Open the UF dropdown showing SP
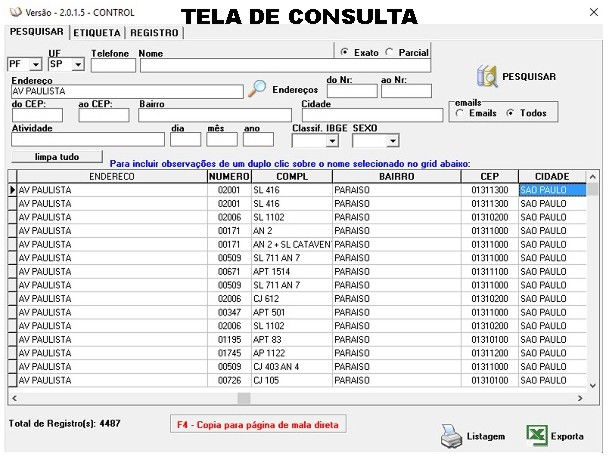The width and height of the screenshot is (609, 463). point(78,64)
